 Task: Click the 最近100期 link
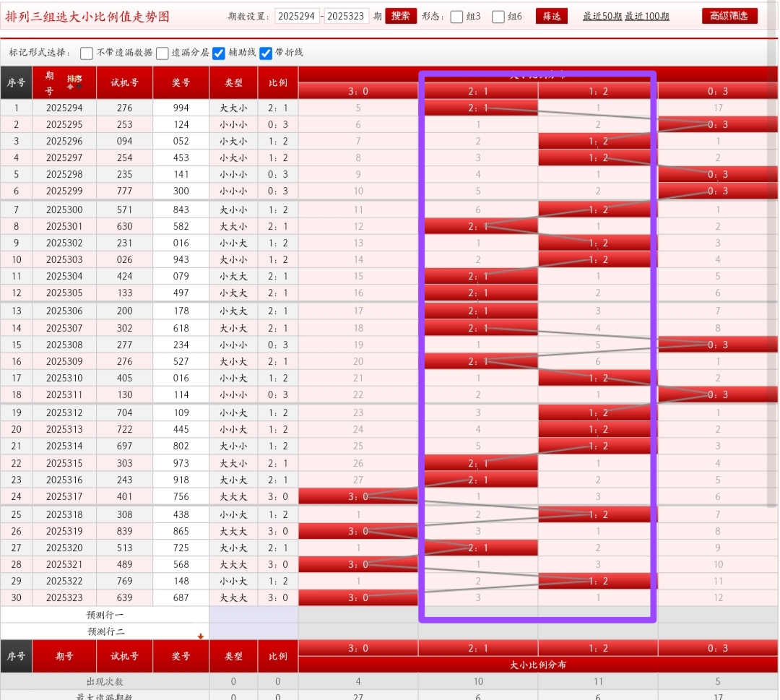coord(647,17)
